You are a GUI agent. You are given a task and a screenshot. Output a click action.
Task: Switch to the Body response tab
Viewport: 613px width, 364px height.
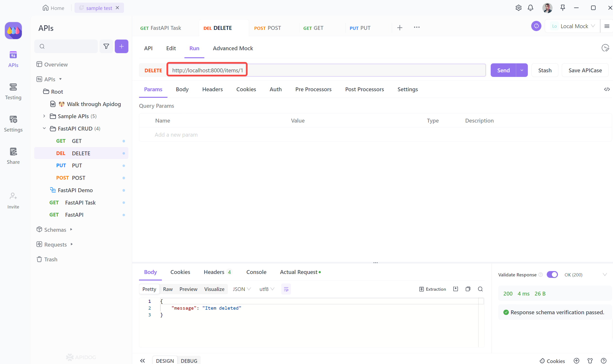click(x=150, y=272)
